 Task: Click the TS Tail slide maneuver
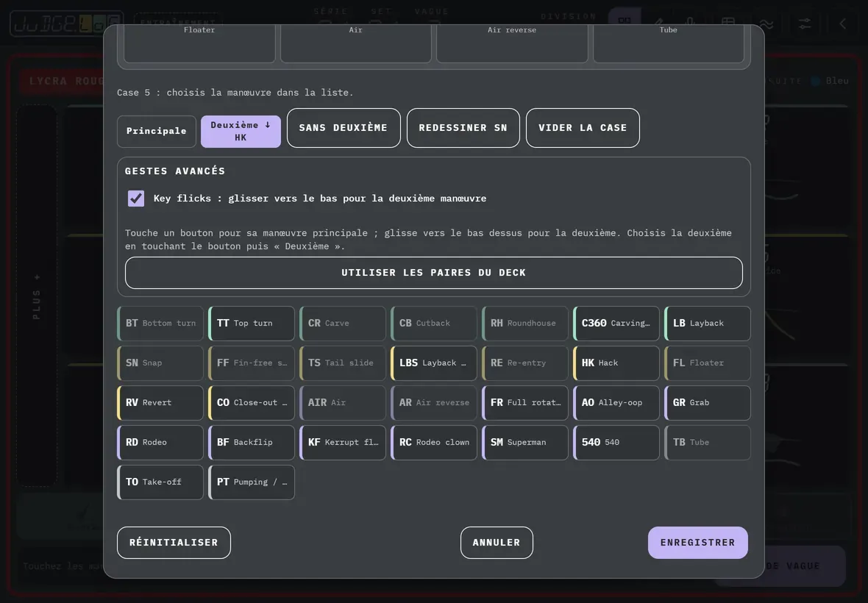pyautogui.click(x=343, y=363)
